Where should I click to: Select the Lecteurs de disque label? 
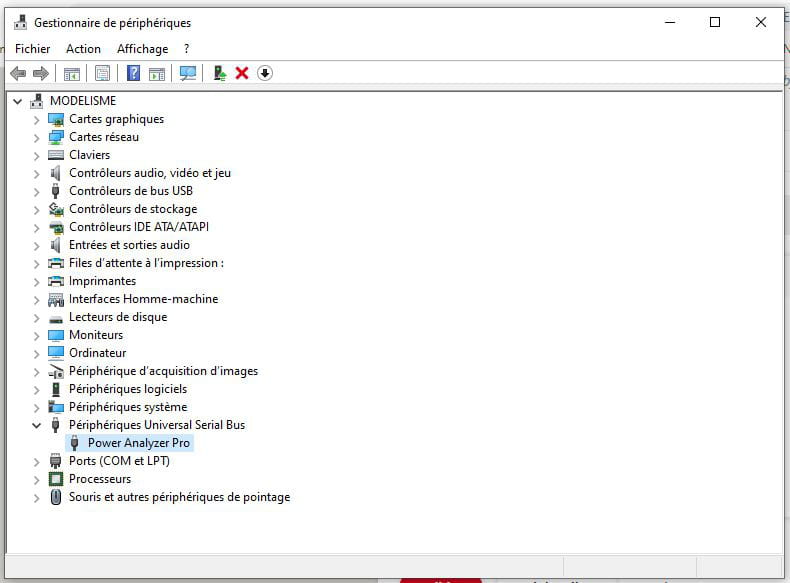118,317
